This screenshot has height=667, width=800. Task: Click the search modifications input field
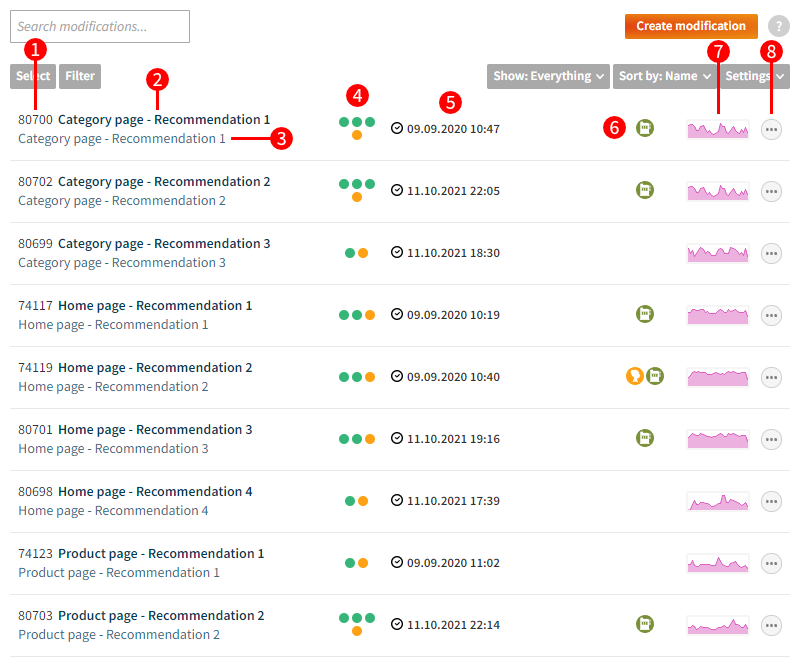[99, 26]
